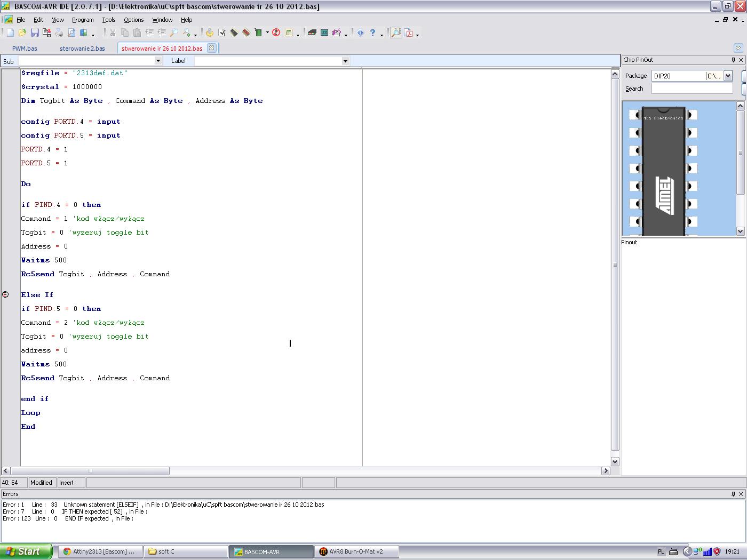Click the syntax check checkmark icon

click(222, 33)
